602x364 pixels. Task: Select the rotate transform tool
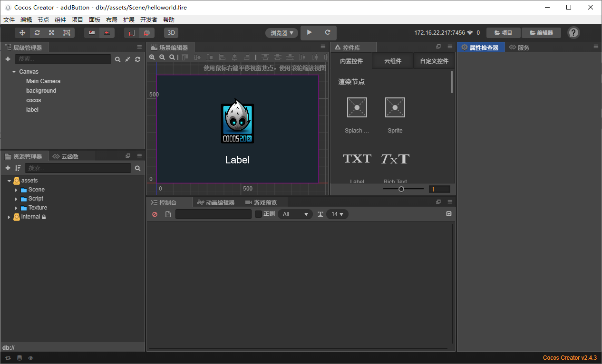pos(37,33)
